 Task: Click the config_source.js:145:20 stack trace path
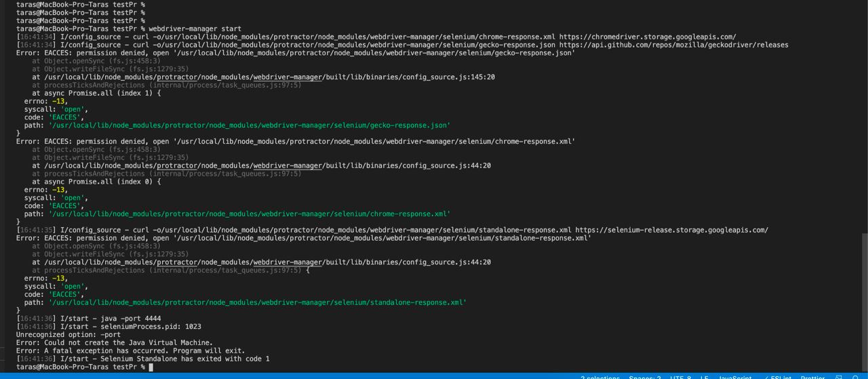coord(269,77)
